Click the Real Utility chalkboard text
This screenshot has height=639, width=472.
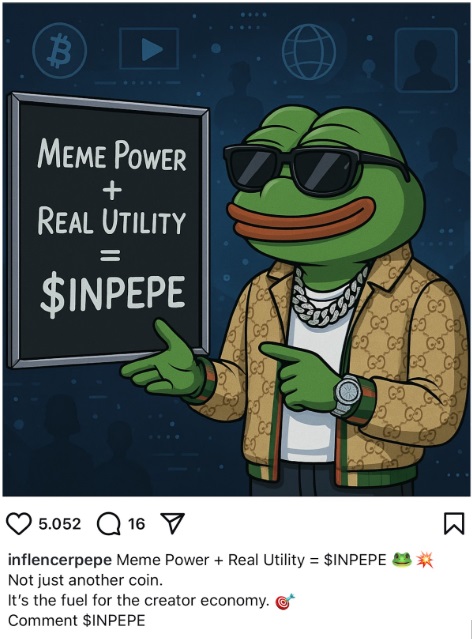tap(112, 220)
